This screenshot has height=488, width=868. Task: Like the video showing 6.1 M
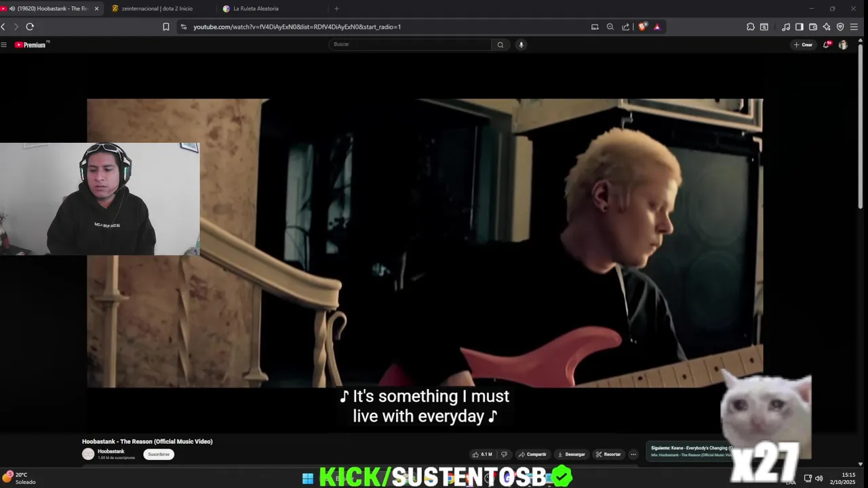coord(482,454)
